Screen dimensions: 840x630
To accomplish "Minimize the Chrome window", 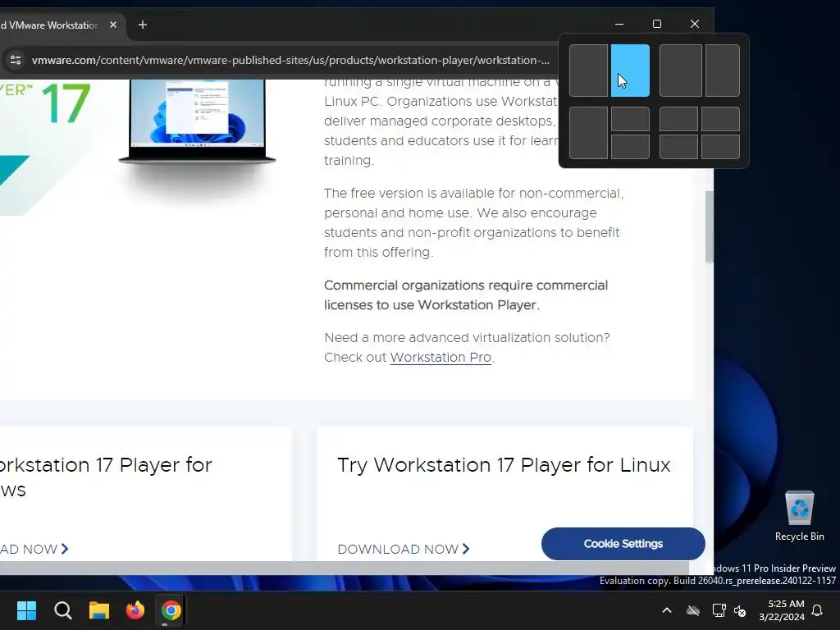I will [619, 24].
